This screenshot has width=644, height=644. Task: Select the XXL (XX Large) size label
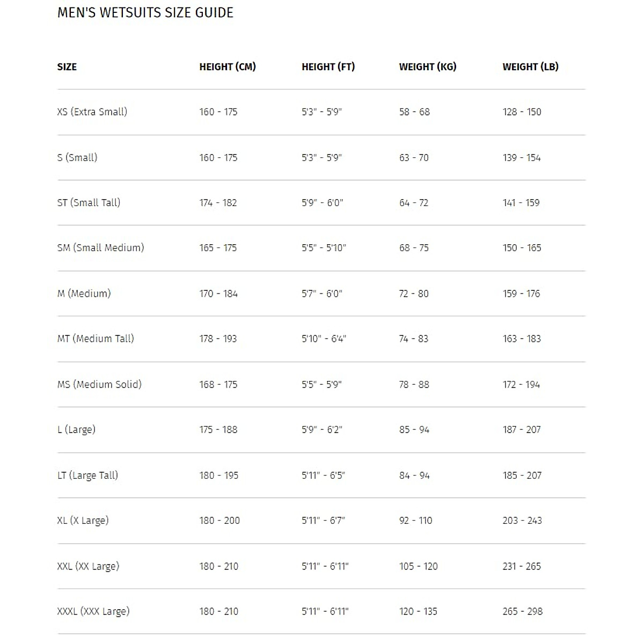tap(88, 566)
